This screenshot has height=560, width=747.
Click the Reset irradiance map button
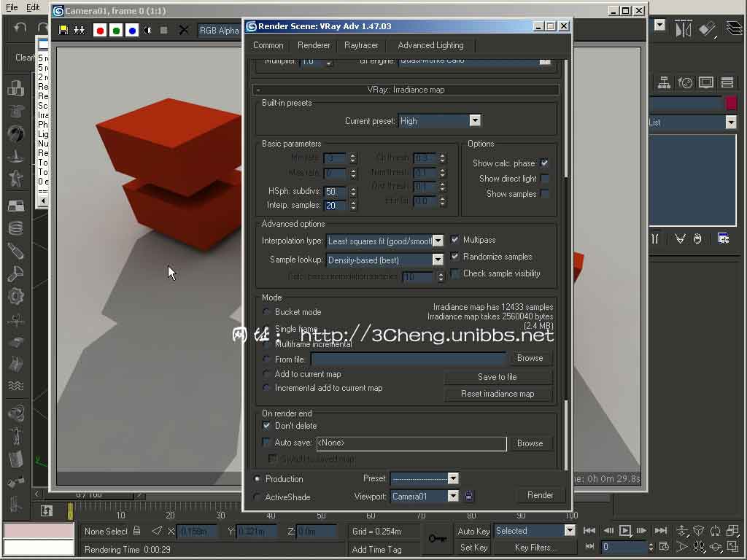498,394
